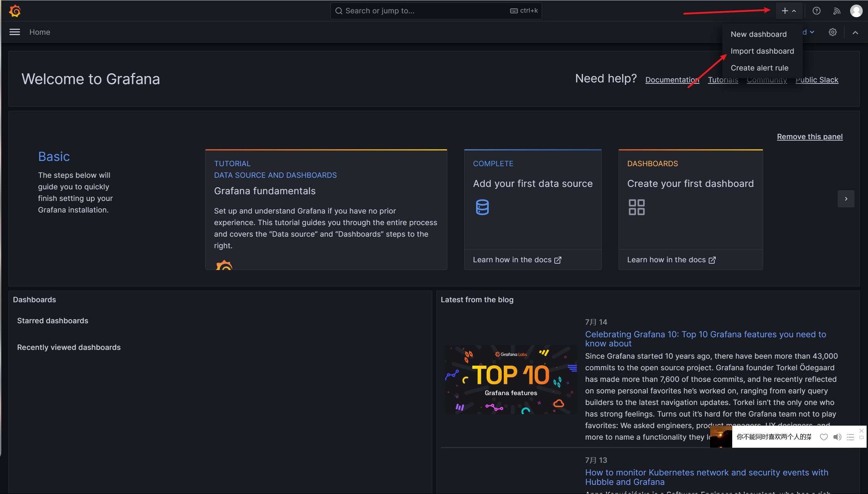The height and width of the screenshot is (494, 868).
Task: Show next setup cards with arrow
Action: point(846,199)
